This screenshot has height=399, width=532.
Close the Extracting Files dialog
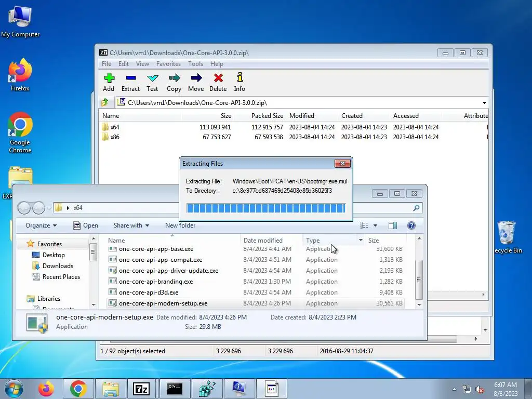coord(342,164)
